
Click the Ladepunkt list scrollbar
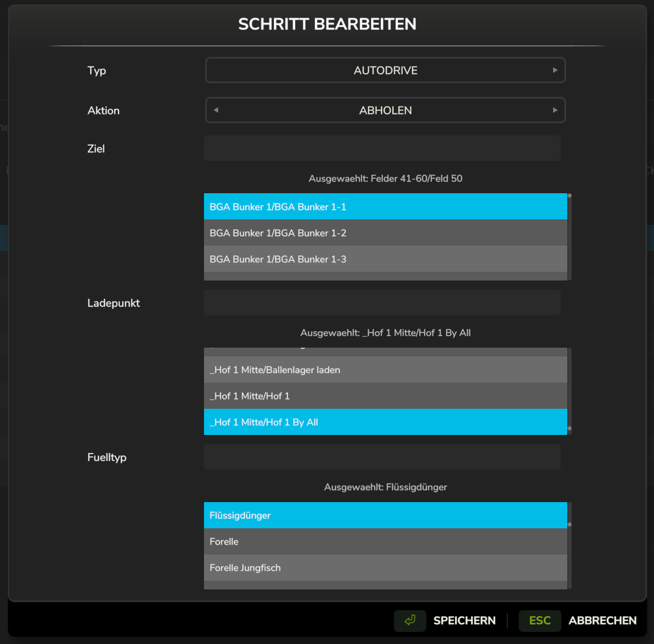click(x=569, y=391)
